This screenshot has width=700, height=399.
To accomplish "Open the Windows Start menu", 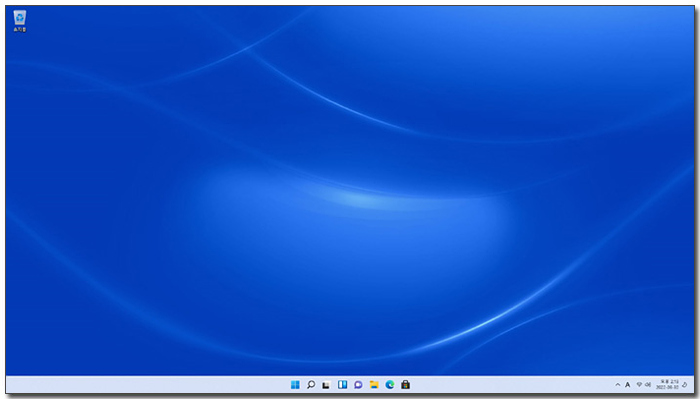I will tap(295, 385).
